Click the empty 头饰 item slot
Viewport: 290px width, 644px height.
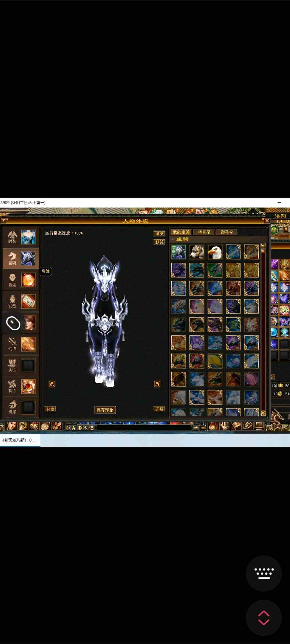point(28,365)
